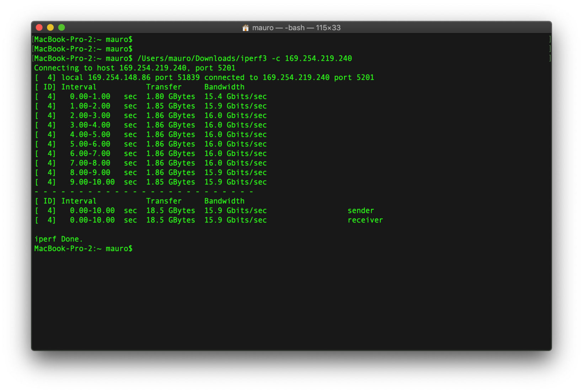
Task: Click the bandwidth value in the 2.00-3.00 row
Action: pos(235,116)
